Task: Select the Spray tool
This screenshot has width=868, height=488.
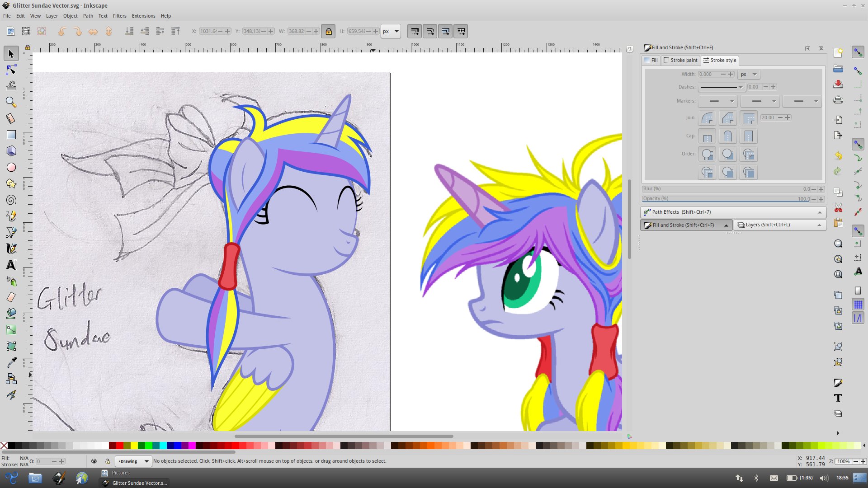Action: tap(11, 281)
